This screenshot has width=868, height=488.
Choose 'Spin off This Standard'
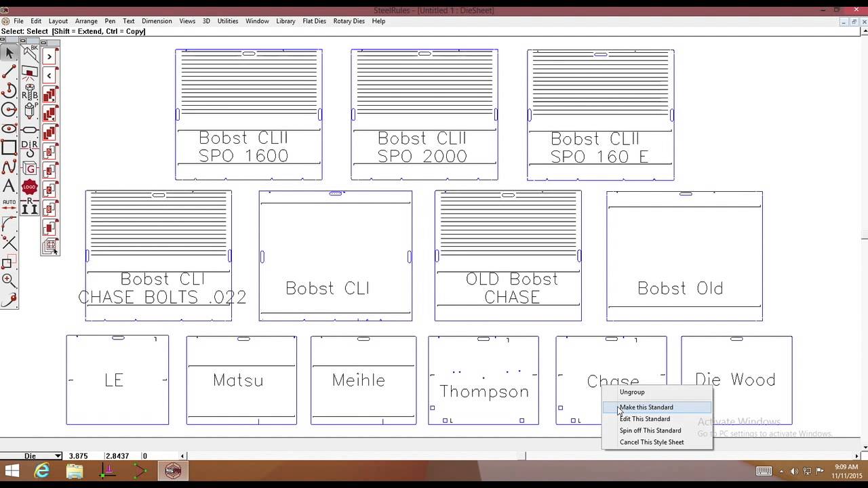coord(657,430)
